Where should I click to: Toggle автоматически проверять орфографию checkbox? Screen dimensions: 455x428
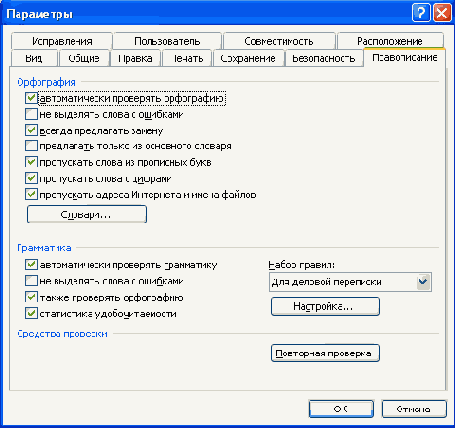31,98
